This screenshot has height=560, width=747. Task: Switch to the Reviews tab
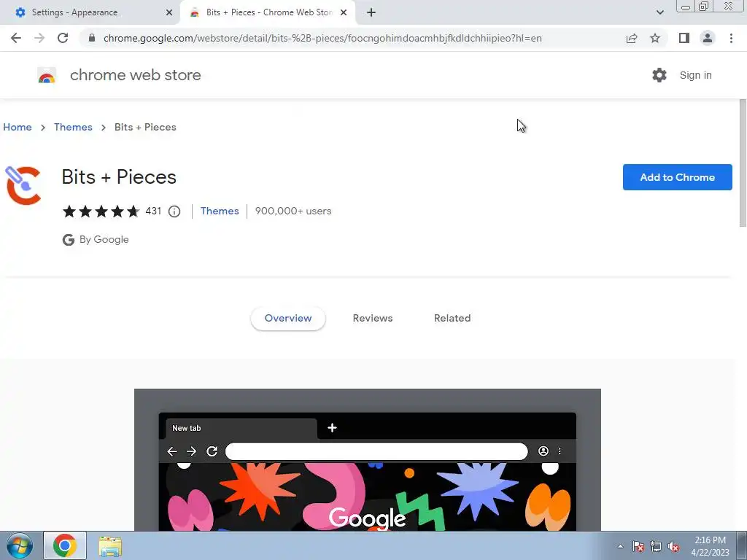coord(373,318)
